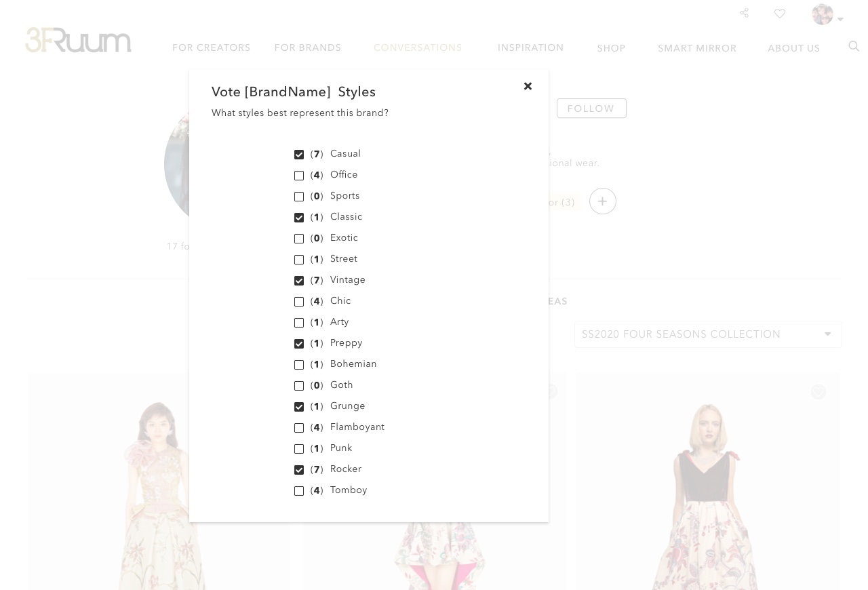The image size is (868, 590).
Task: Like the right dress product heart icon
Action: [x=818, y=392]
